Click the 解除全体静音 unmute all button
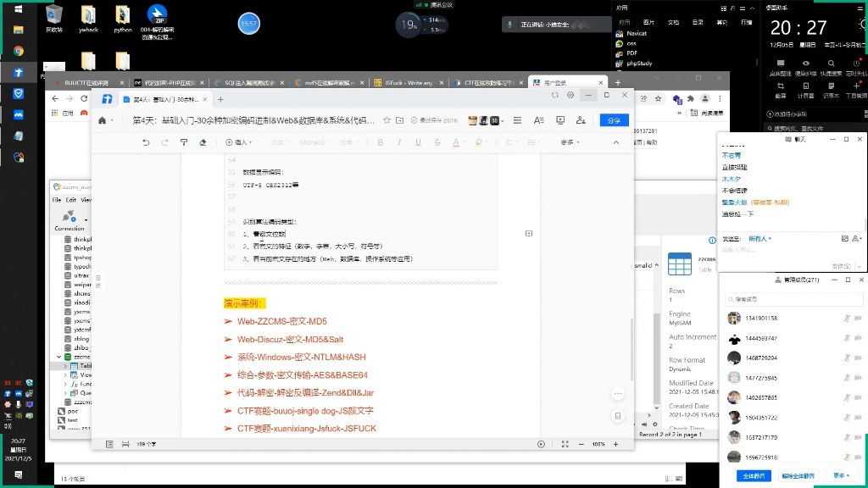868x488 pixels. point(798,476)
